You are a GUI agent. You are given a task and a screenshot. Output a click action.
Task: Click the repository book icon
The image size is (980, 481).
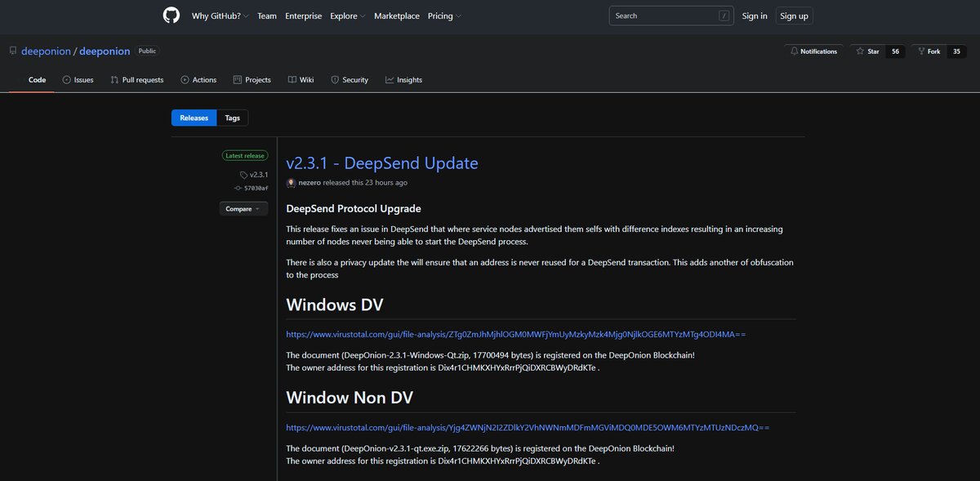coord(13,51)
